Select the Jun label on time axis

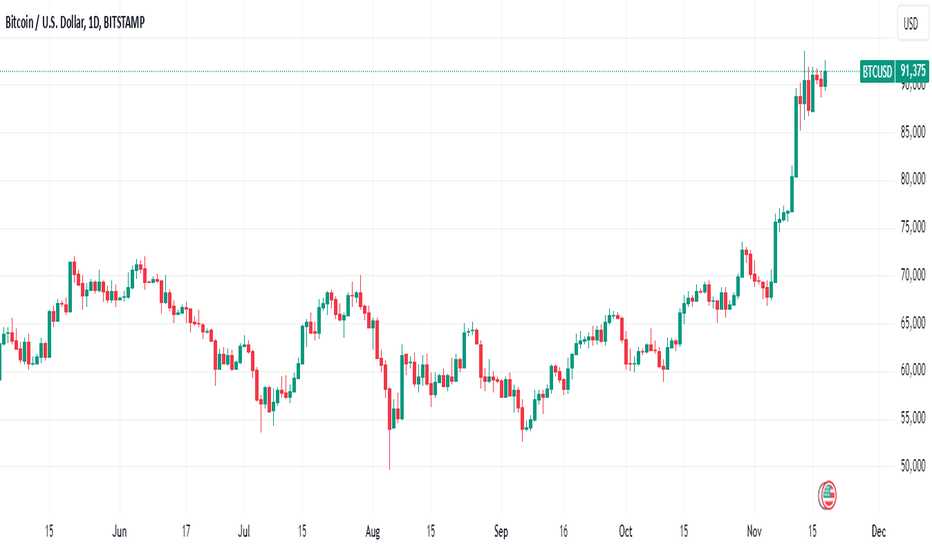click(x=119, y=531)
